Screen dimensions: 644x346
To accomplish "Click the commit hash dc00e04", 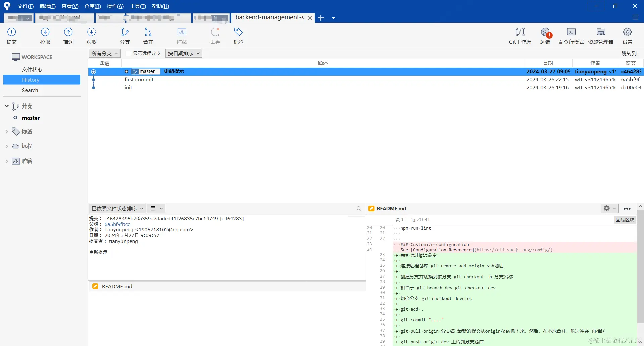I will [631, 88].
